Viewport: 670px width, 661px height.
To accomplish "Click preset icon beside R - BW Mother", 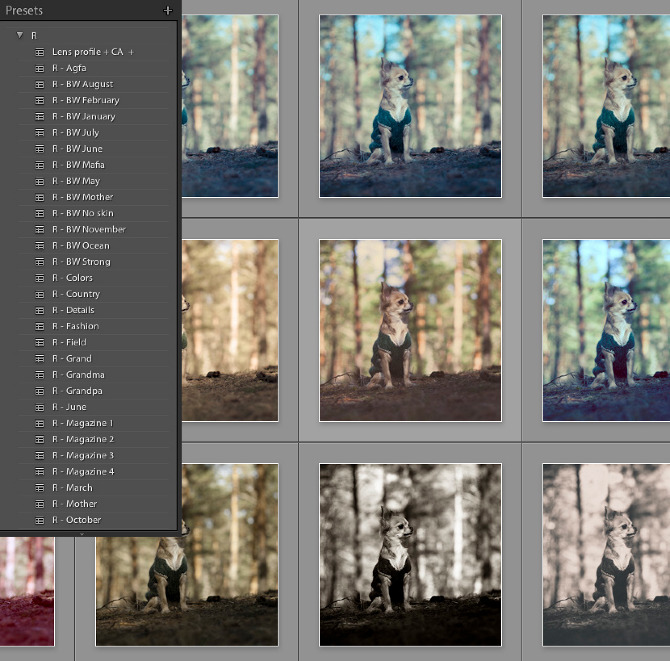I will point(39,197).
